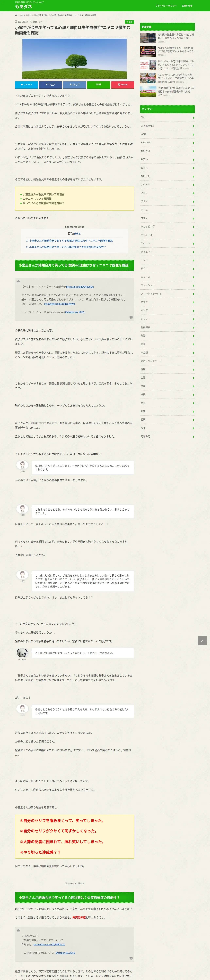Open the recent article thumbnail for ちいかわ攻略方法

click(148, 78)
